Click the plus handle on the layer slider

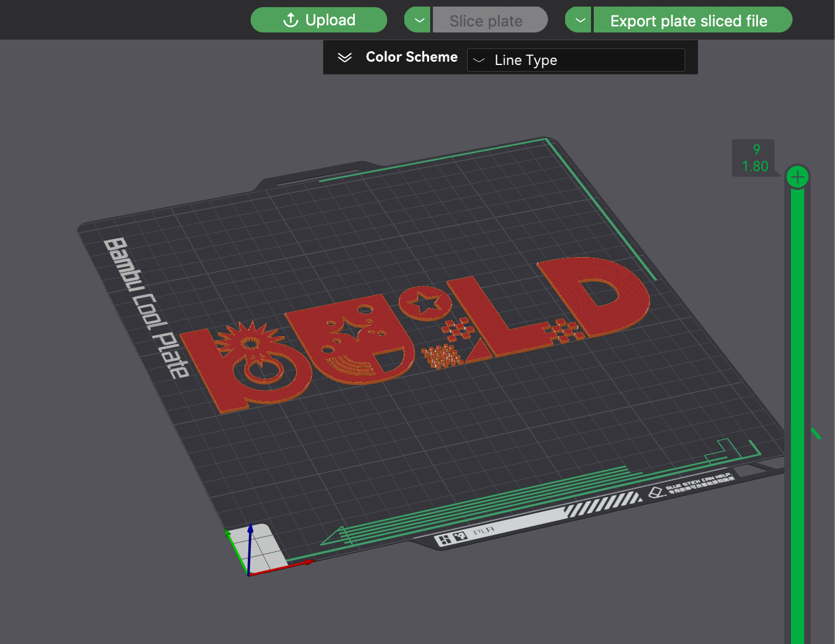click(x=797, y=177)
